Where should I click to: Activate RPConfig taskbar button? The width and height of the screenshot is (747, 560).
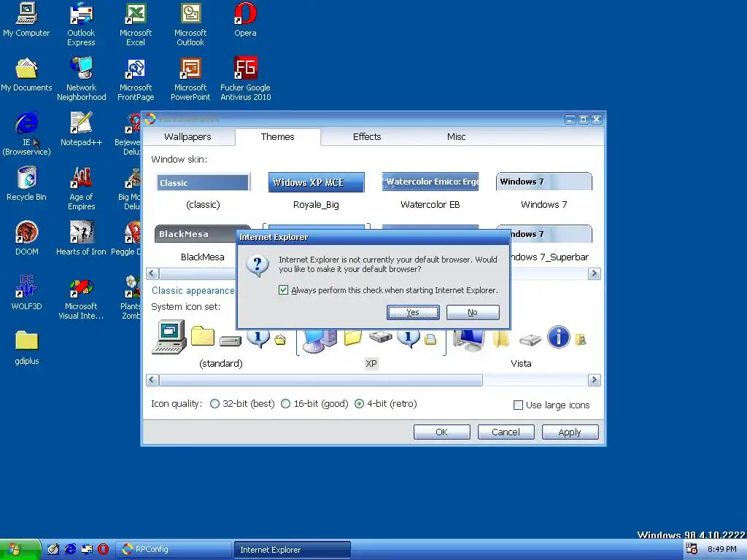pos(174,549)
